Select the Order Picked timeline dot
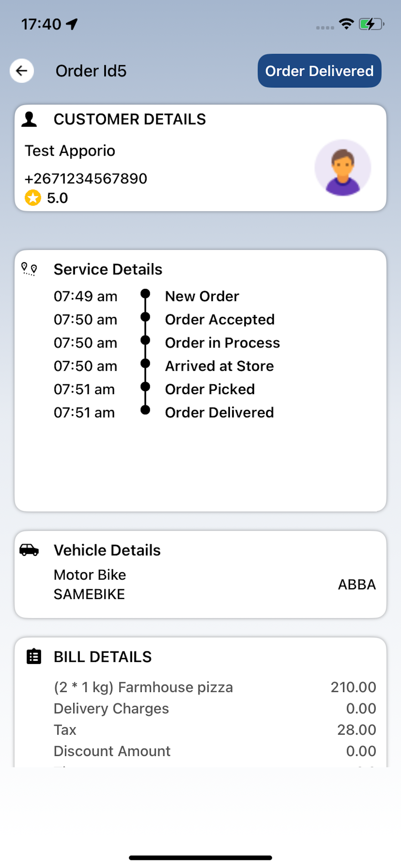This screenshot has width=401, height=868. pyautogui.click(x=145, y=387)
